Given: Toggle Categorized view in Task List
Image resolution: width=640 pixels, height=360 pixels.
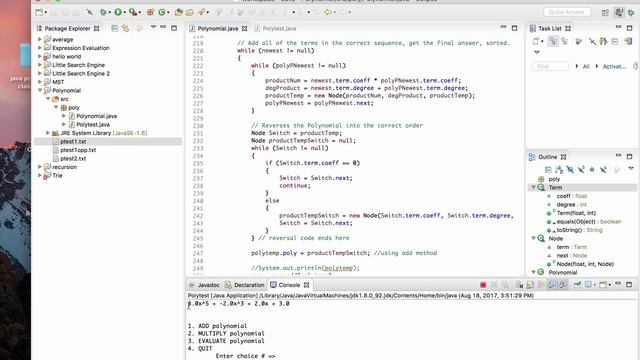Looking at the screenshot, I should coord(553,41).
